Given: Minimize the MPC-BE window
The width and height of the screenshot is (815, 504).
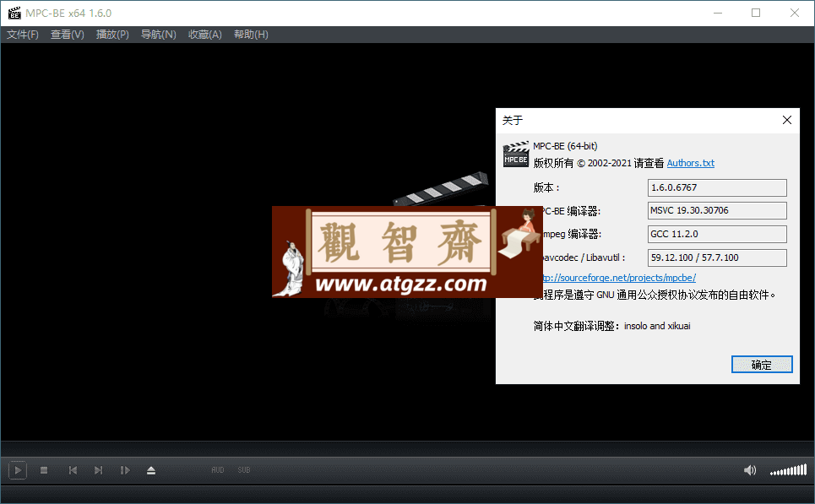Looking at the screenshot, I should pos(718,13).
